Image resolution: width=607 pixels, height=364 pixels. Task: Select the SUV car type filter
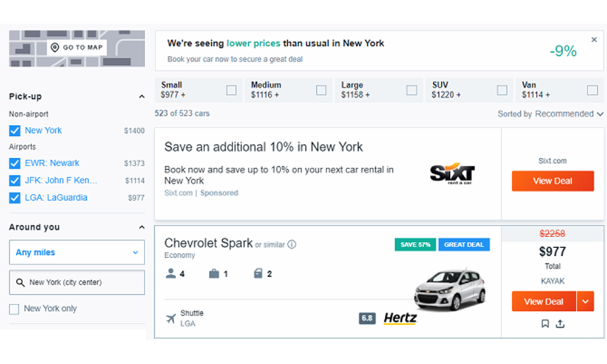(x=502, y=90)
